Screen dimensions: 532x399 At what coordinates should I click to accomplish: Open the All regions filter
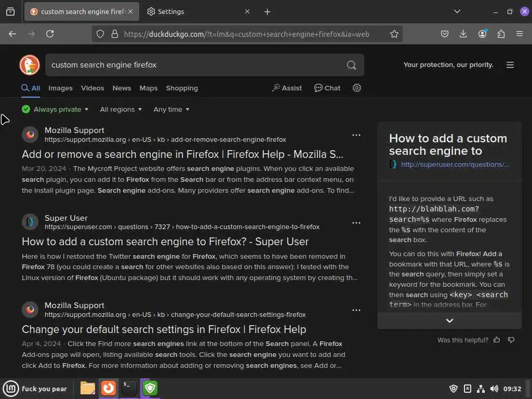(121, 109)
